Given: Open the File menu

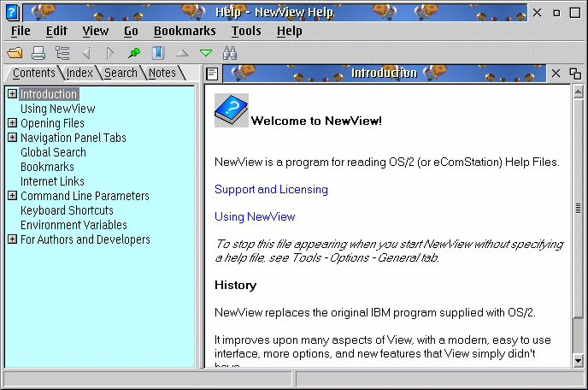Looking at the screenshot, I should 21,31.
